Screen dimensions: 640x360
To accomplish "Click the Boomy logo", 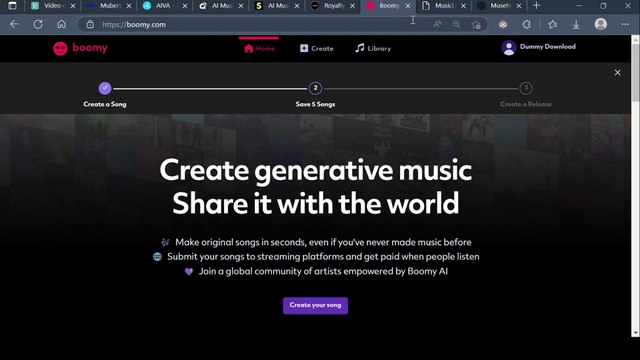I will pos(80,48).
